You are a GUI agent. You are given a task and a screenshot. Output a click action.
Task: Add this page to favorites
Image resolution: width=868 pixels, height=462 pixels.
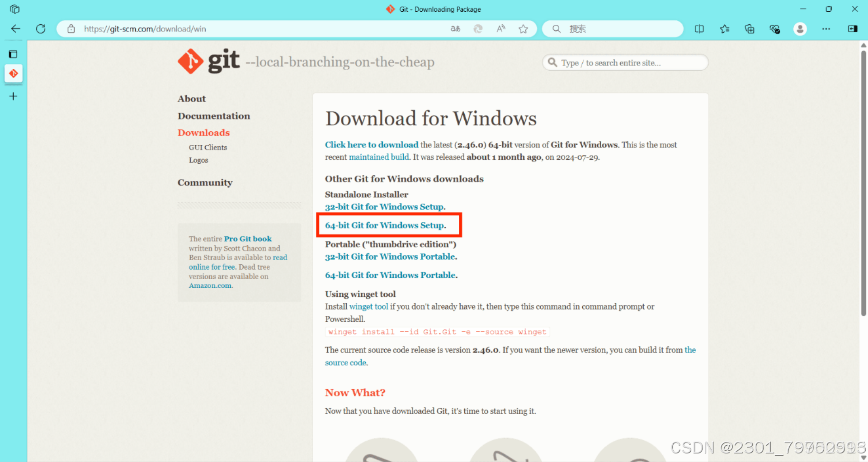(523, 29)
